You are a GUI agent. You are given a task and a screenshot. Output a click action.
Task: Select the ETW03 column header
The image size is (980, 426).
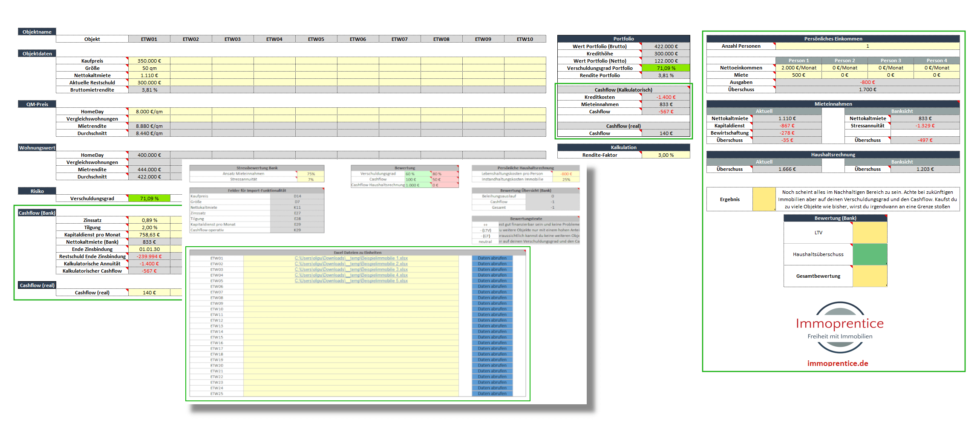(233, 39)
